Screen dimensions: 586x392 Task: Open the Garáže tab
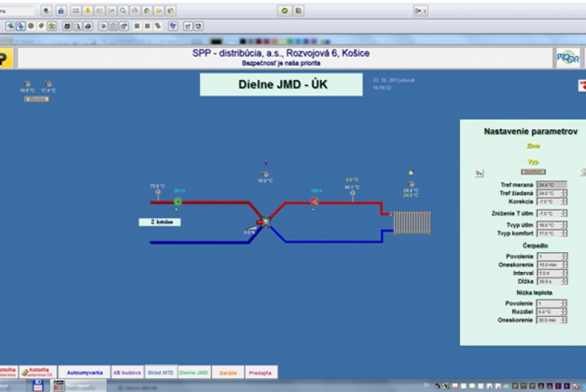(228, 372)
